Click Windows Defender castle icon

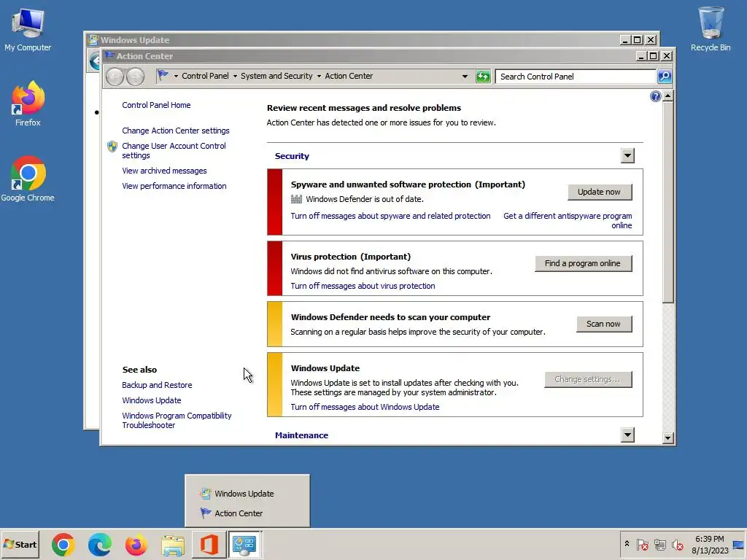pos(296,199)
